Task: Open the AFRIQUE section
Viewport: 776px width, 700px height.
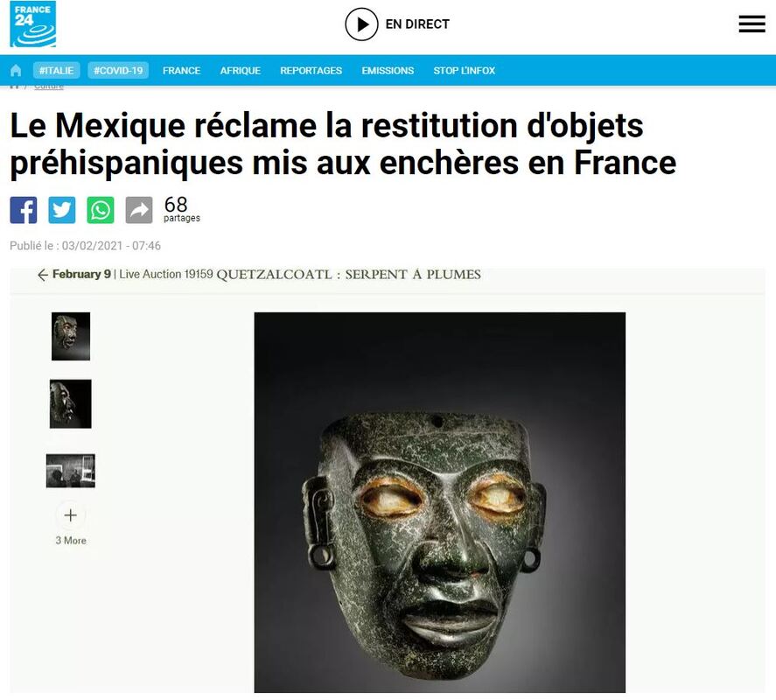Action: (241, 70)
